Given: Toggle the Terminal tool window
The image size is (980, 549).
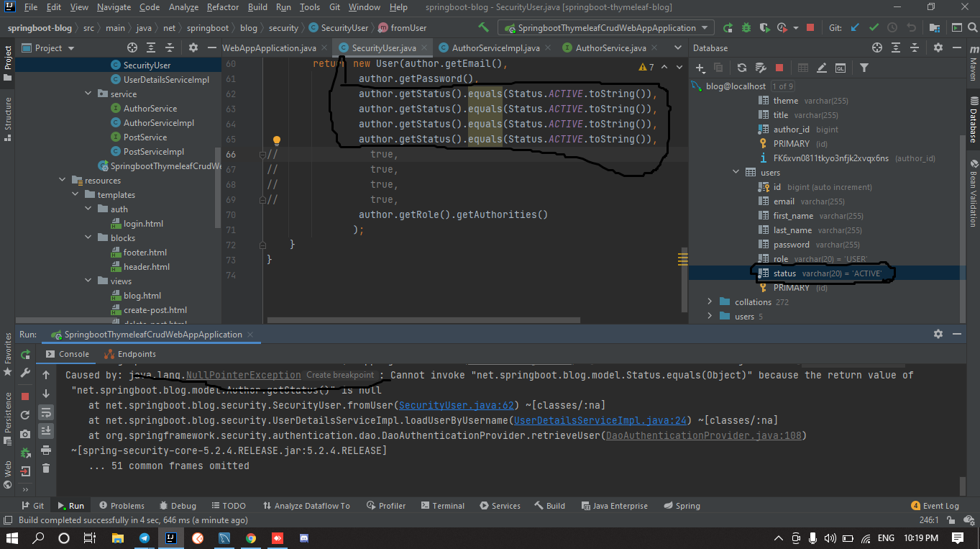Looking at the screenshot, I should (x=442, y=506).
